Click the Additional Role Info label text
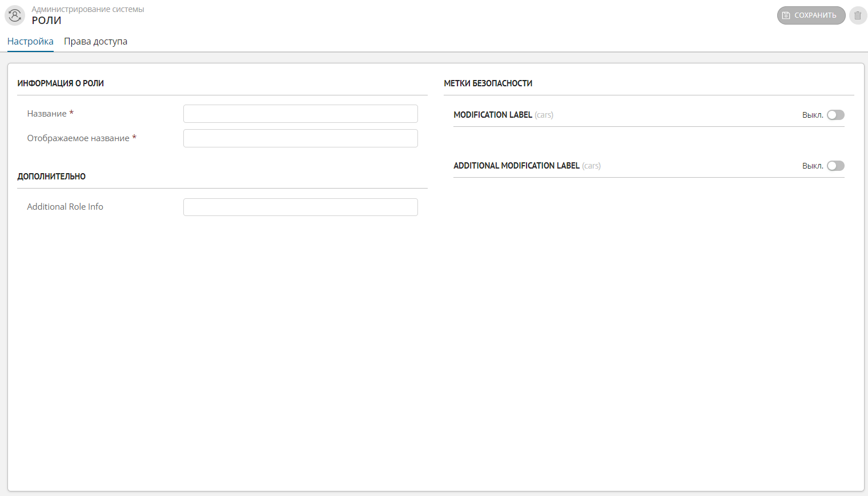 coord(65,207)
